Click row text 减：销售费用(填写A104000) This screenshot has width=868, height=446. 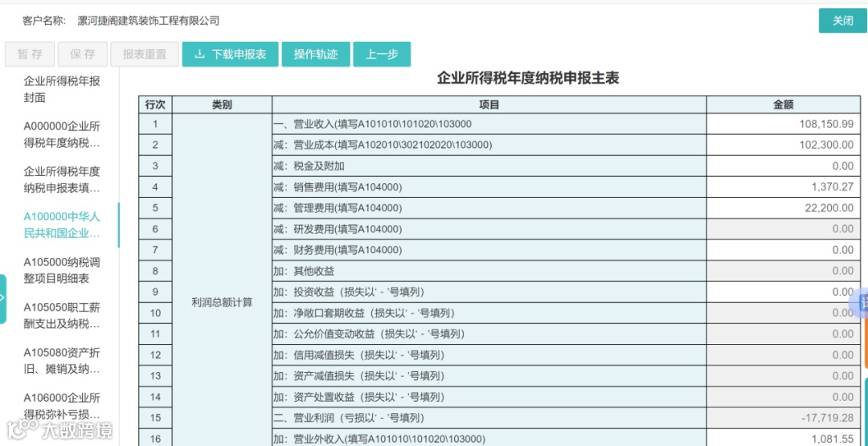pos(338,187)
